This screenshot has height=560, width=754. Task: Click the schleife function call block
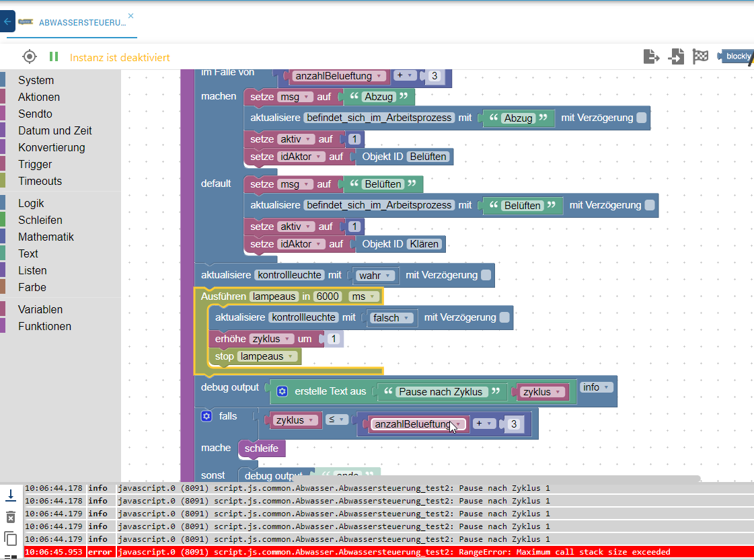point(262,448)
